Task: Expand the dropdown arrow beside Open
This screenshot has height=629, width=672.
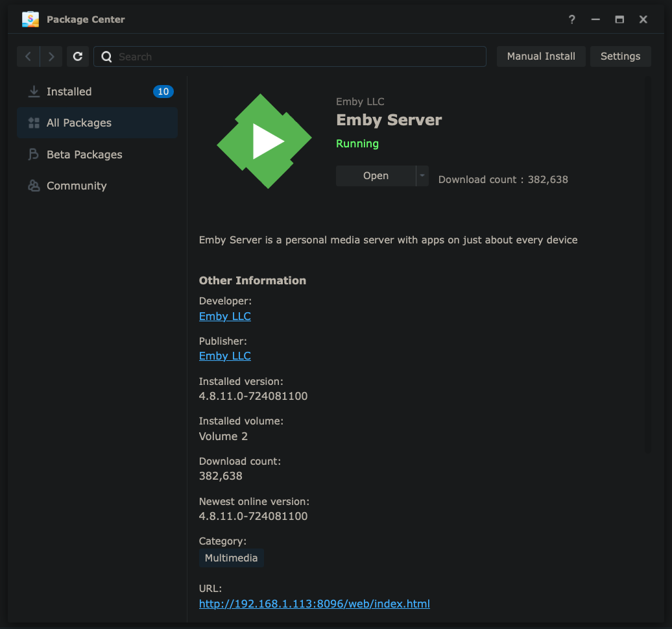Action: [422, 176]
